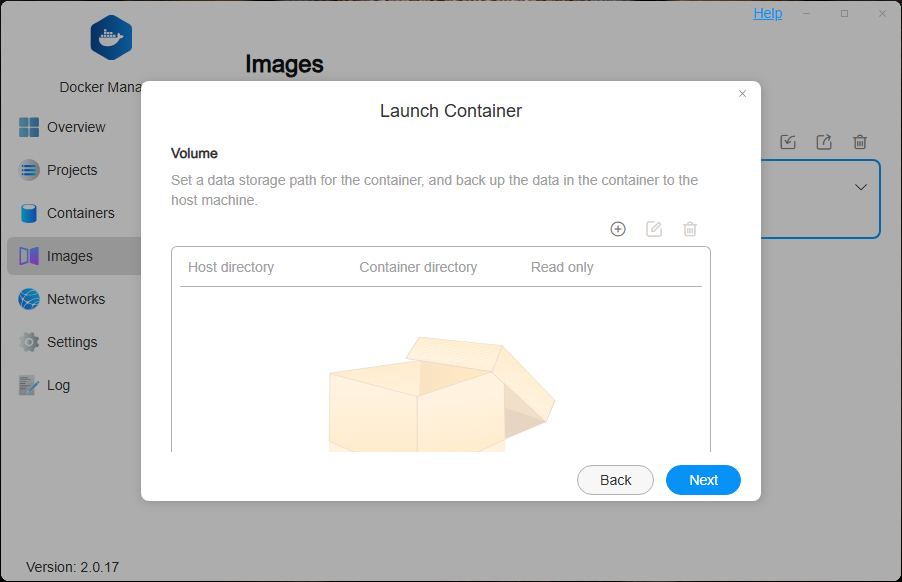
Task: Click the Host directory column header
Action: point(230,267)
